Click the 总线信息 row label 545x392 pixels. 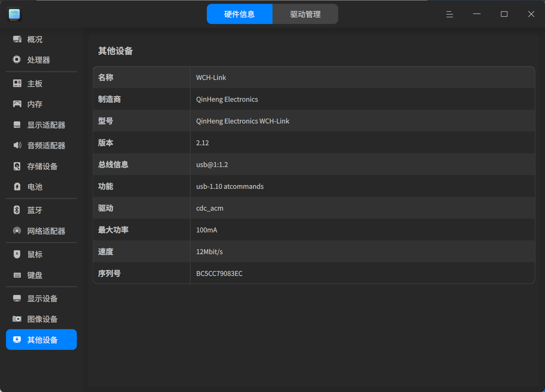click(x=113, y=165)
